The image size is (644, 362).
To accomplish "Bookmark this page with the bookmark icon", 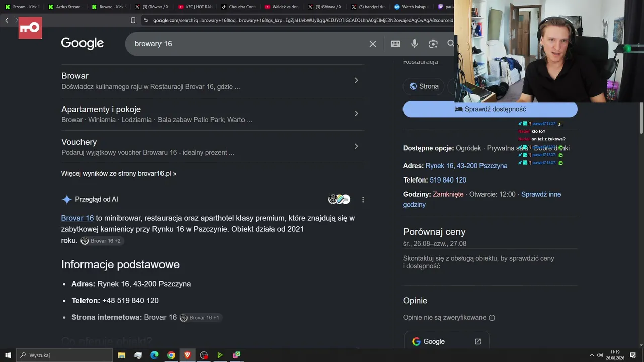I will [x=133, y=20].
